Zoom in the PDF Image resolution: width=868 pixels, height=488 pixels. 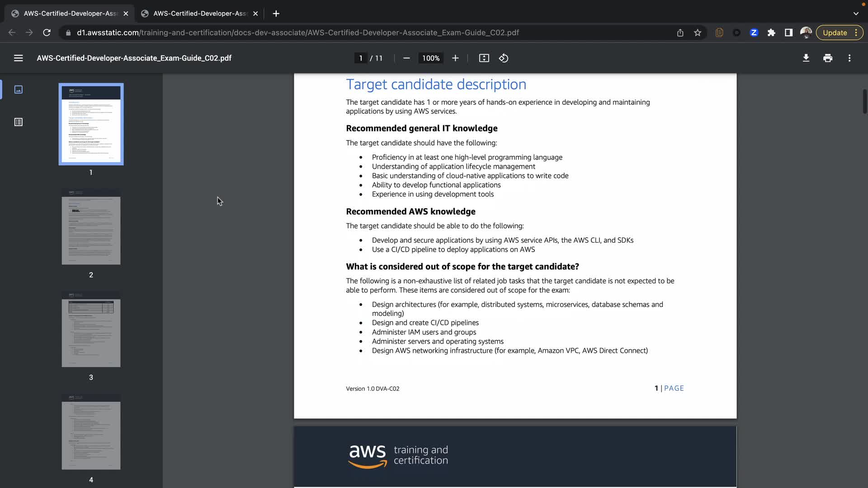[455, 58]
